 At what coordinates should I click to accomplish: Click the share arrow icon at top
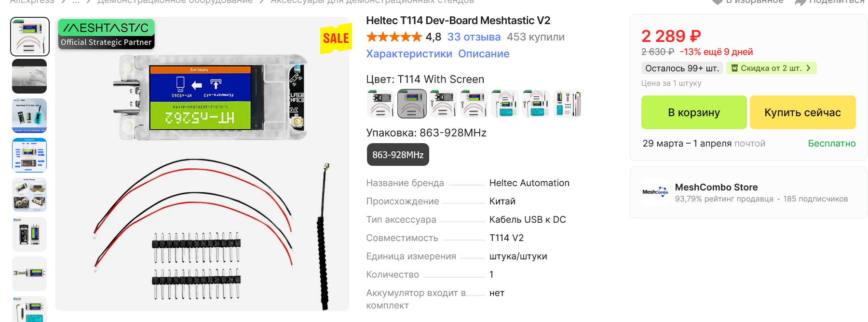pos(800,2)
